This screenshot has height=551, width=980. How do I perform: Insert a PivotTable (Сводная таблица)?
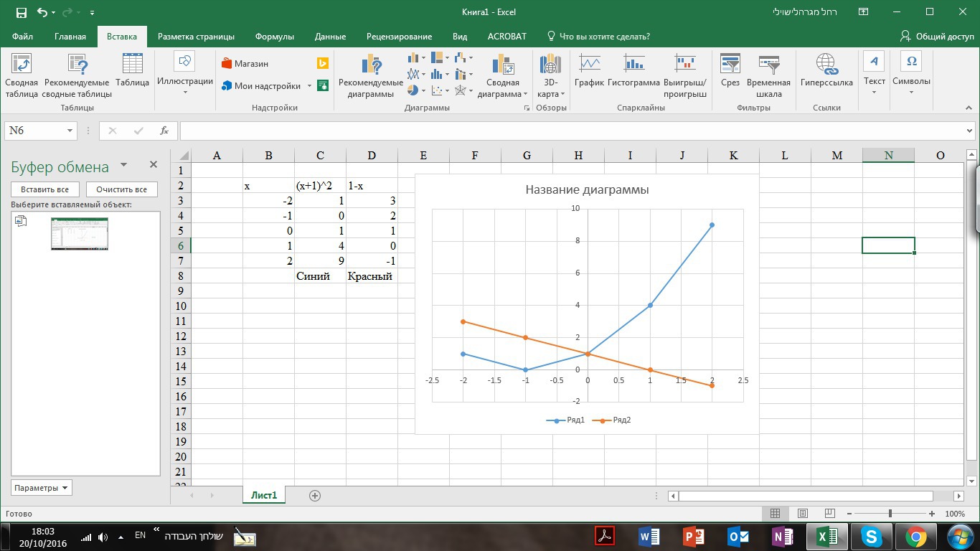22,76
